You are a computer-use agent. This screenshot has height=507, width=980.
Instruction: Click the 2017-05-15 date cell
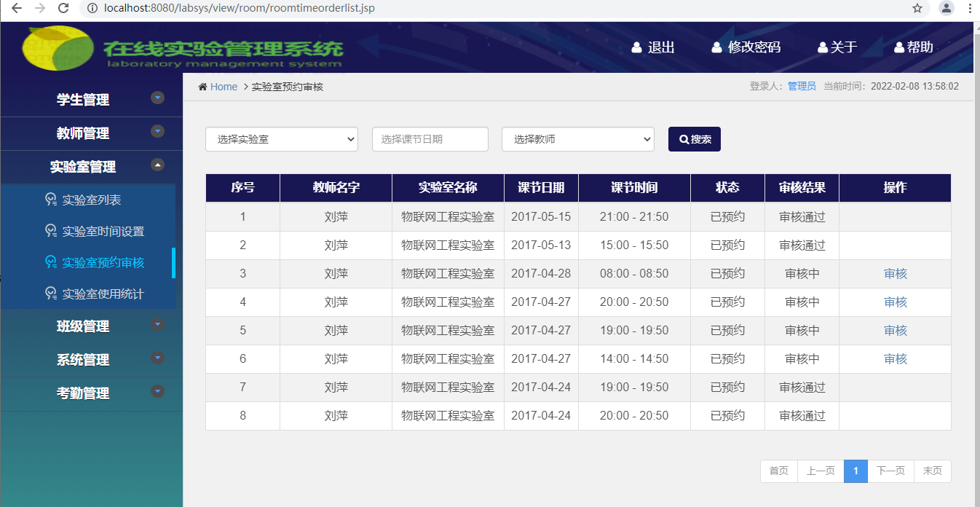pyautogui.click(x=541, y=217)
